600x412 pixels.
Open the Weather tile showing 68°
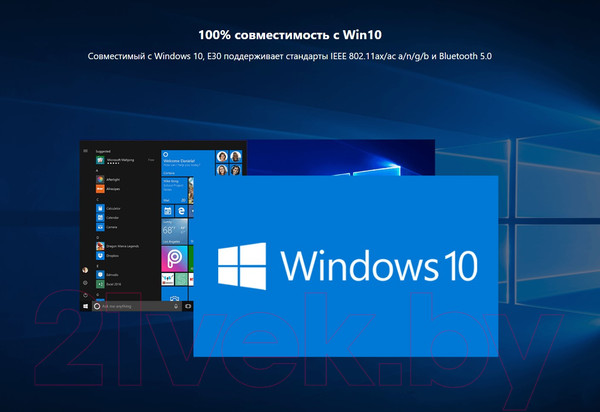(174, 231)
